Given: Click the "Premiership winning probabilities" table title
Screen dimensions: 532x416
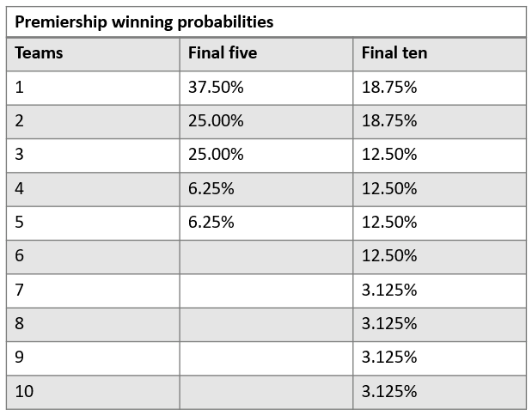Looking at the screenshot, I should 143,21.
